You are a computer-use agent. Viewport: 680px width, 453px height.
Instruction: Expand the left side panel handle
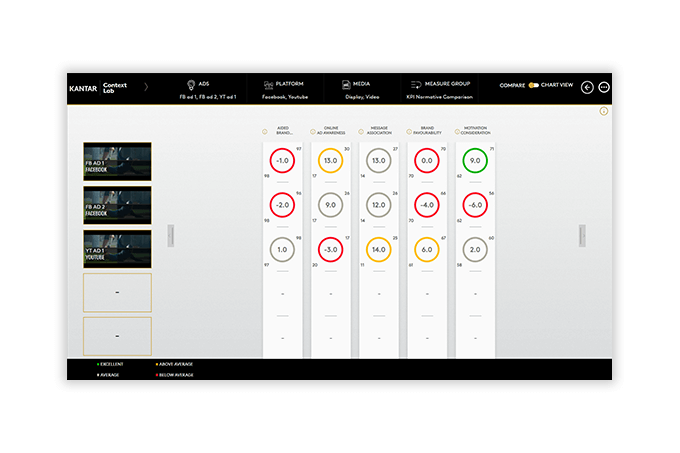[x=171, y=236]
